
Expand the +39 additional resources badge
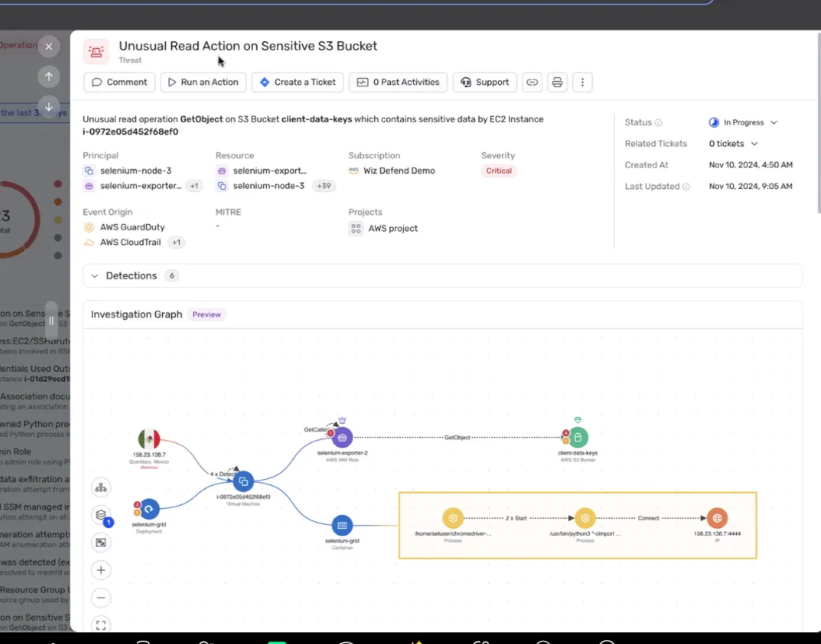point(322,186)
